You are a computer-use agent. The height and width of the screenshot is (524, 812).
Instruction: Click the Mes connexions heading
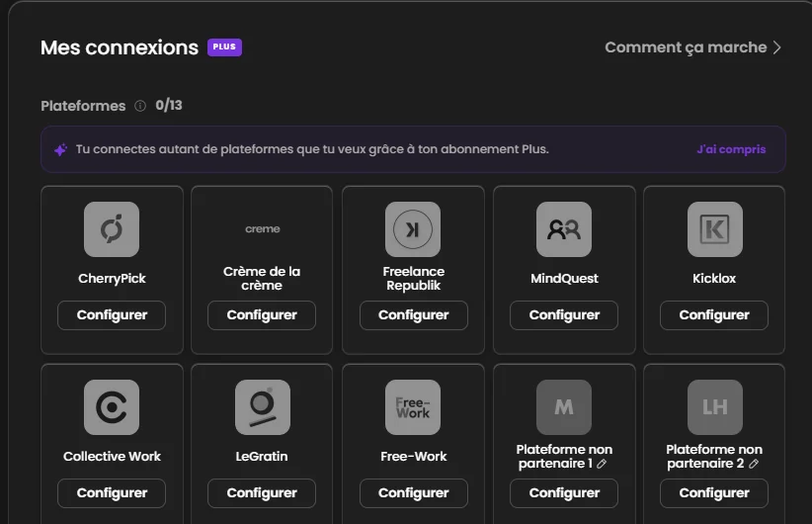click(120, 47)
